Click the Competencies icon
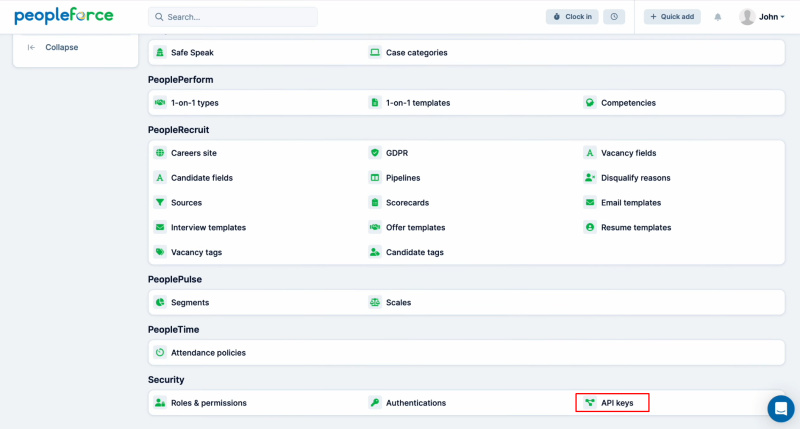Screen dimensions: 800x429 click(590, 103)
